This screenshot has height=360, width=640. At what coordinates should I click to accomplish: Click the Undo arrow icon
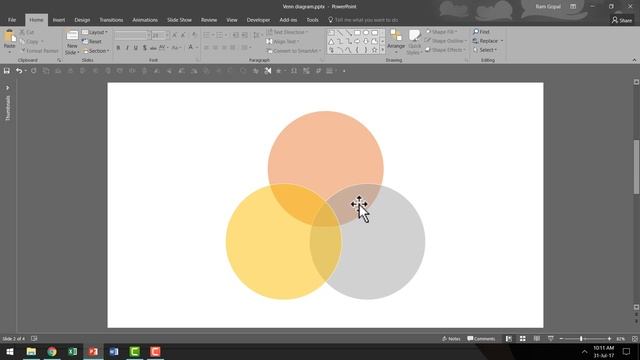click(19, 71)
